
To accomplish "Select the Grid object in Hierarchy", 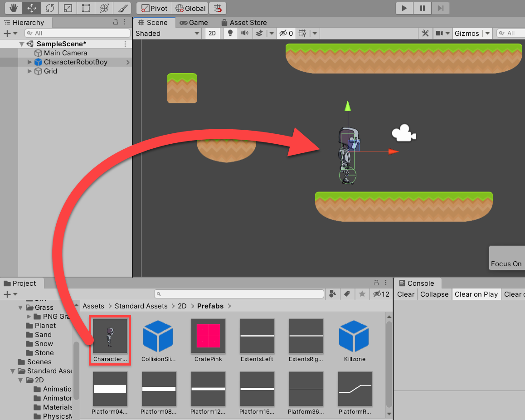I will coord(50,71).
